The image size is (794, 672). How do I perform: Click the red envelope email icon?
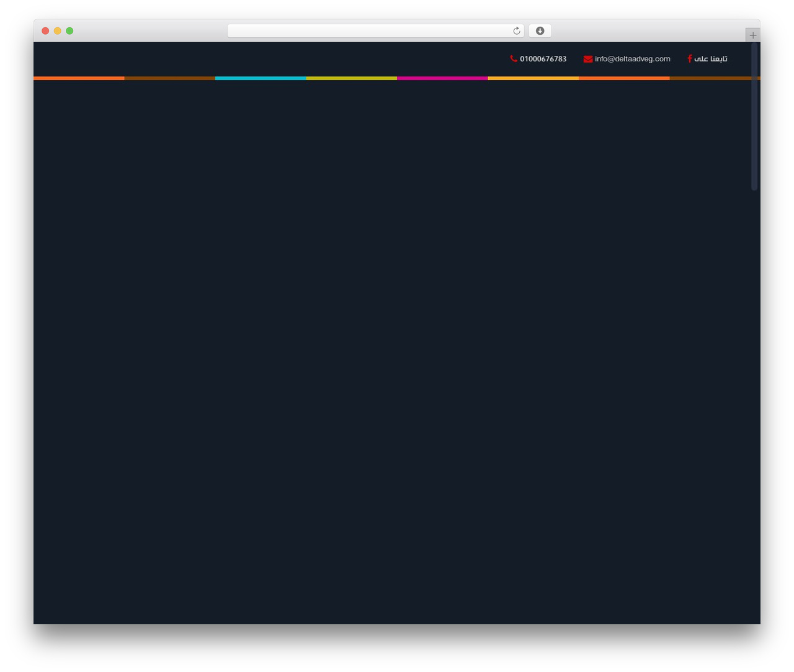[x=588, y=59]
